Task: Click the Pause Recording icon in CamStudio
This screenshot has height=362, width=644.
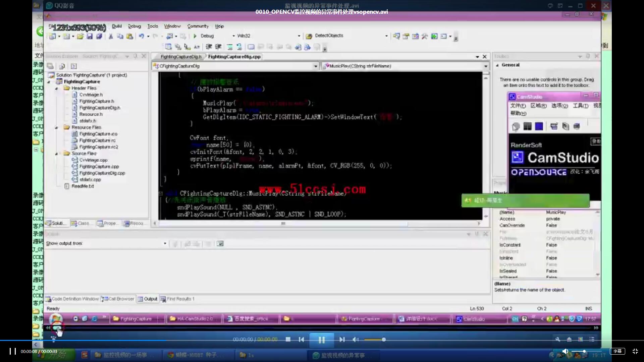Action: pos(528,126)
